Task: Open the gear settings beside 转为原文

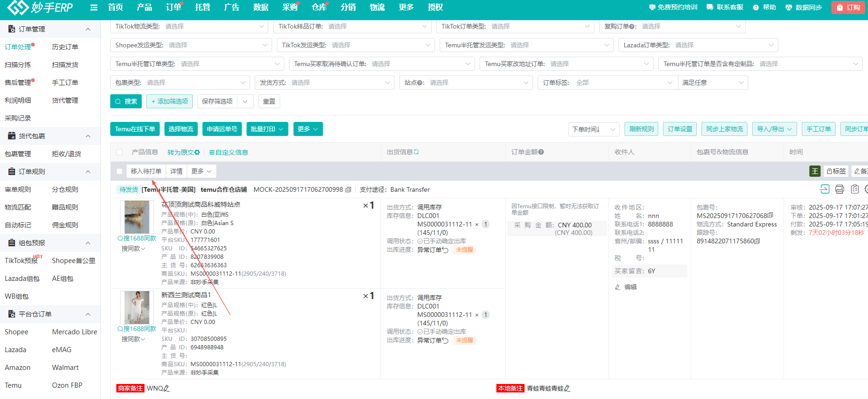Action: [x=198, y=152]
